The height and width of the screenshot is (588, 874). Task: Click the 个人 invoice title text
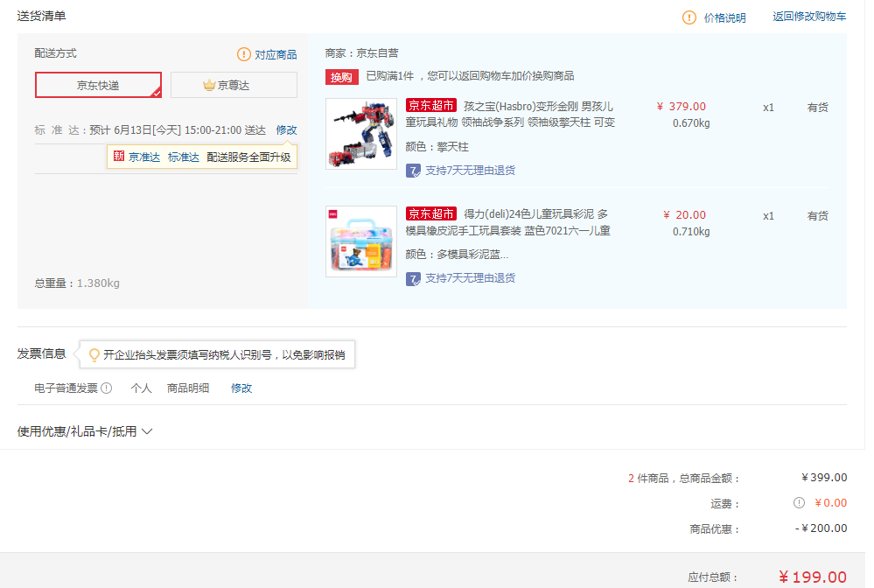coord(141,388)
